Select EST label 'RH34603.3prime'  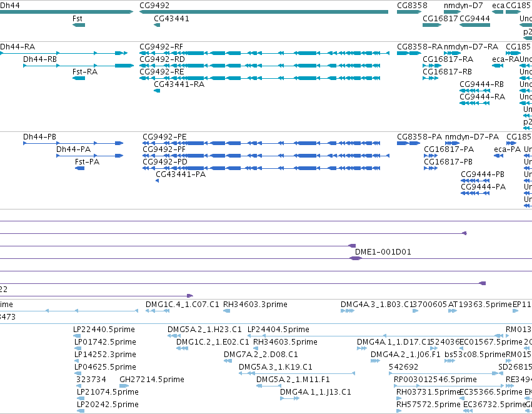point(255,305)
